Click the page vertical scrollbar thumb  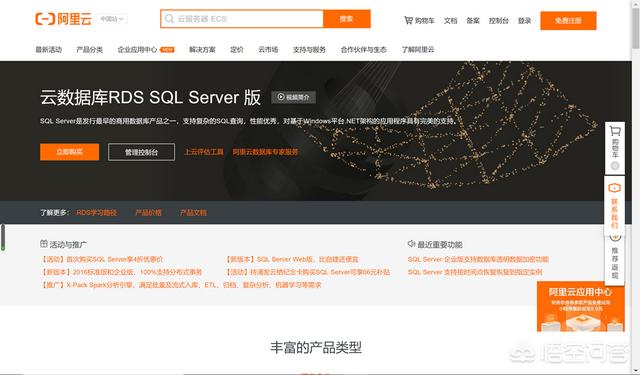[636, 29]
